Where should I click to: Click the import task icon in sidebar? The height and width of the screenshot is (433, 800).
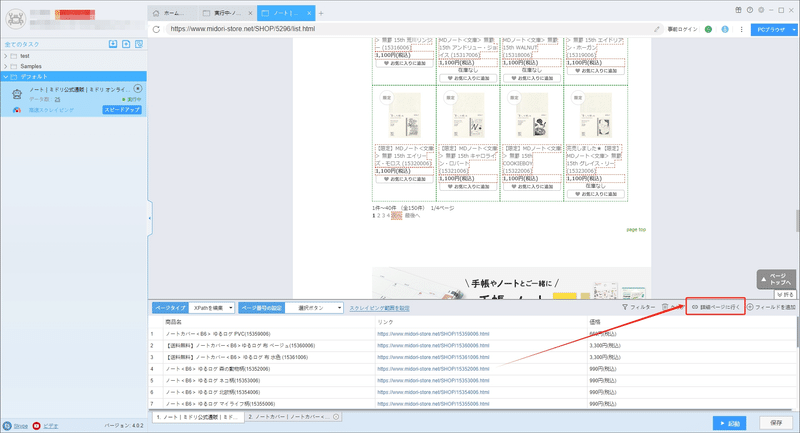(113, 44)
